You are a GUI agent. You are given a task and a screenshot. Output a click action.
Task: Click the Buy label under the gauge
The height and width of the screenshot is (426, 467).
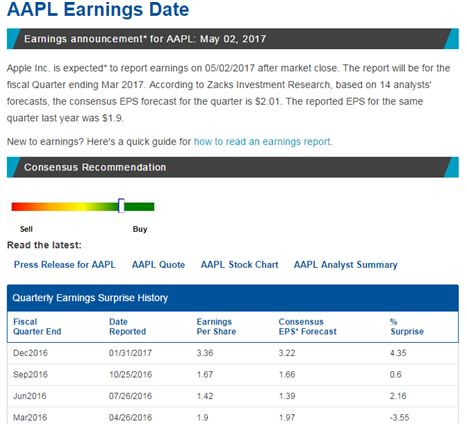click(140, 229)
